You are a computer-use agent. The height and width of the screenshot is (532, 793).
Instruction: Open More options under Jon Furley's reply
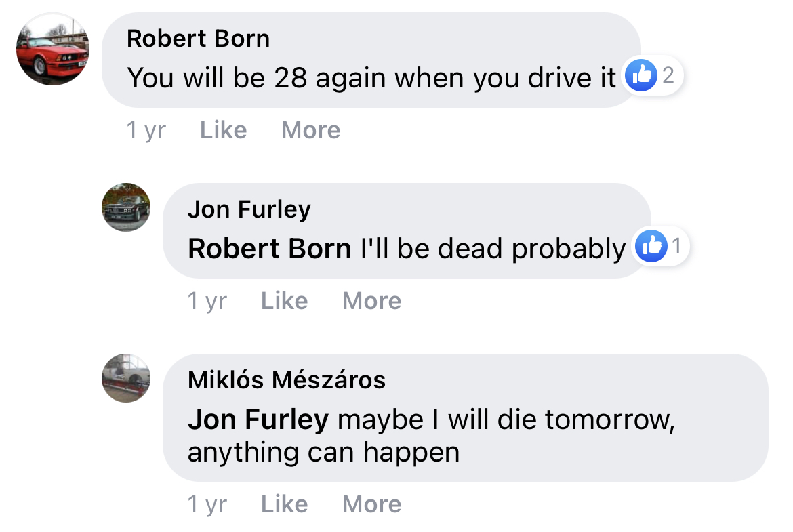[x=371, y=301]
